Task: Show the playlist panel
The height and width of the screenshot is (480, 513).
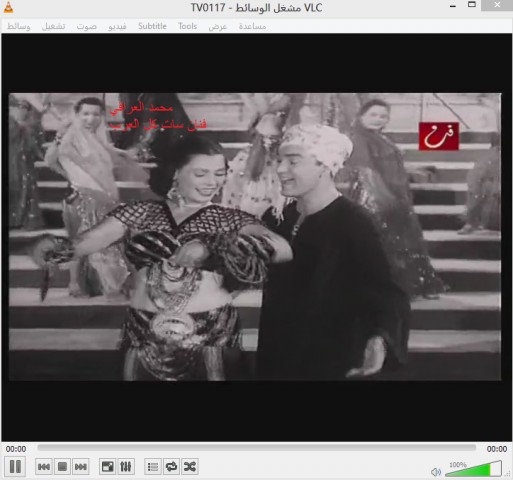Action: point(153,466)
